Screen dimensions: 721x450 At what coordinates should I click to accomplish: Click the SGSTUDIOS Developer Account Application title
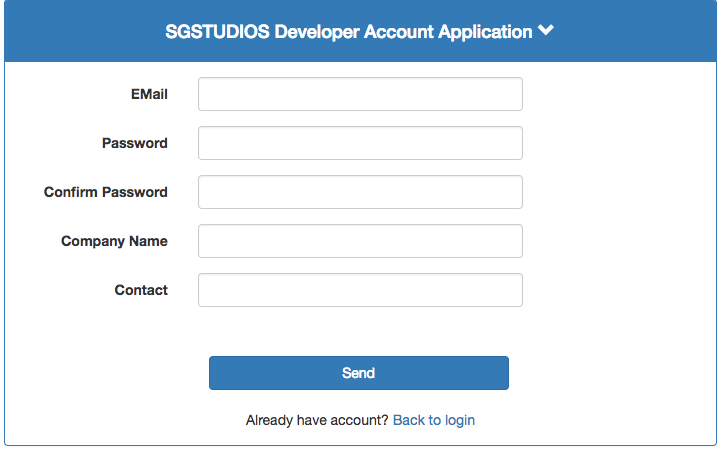[349, 32]
